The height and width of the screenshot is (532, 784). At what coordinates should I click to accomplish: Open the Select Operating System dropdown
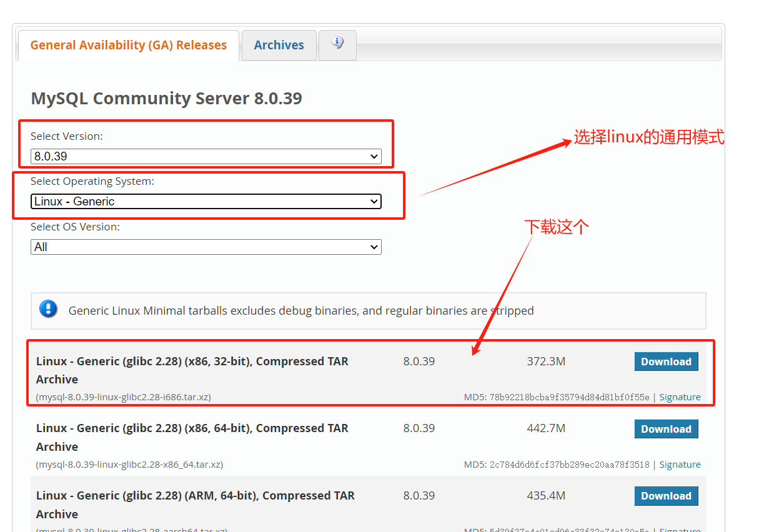tap(206, 201)
